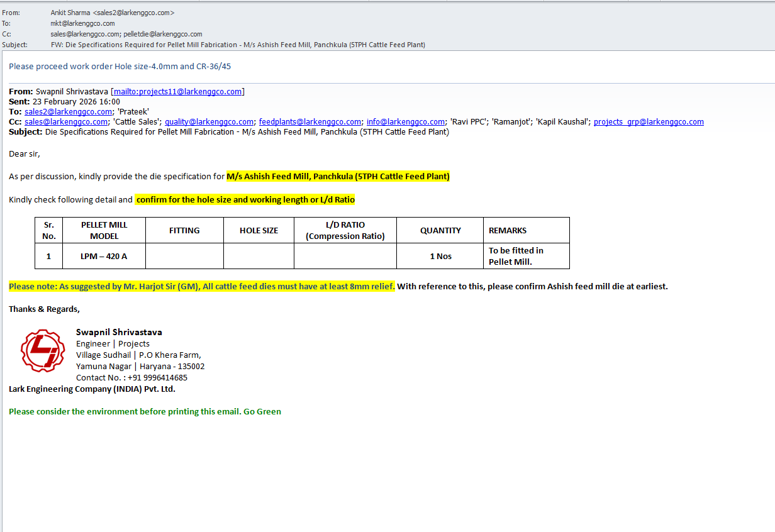The image size is (775, 532).
Task: Click the empty FITTING table cell
Action: (x=184, y=256)
